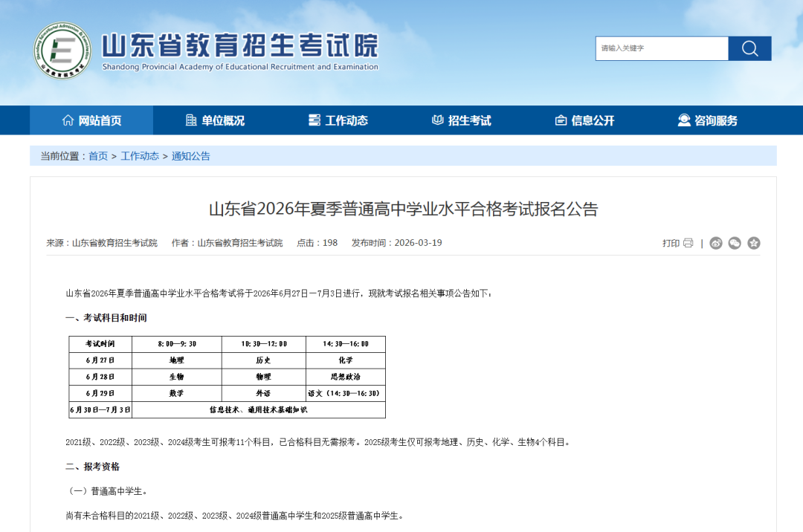
Task: Click the headset icon beside 咨询服务
Action: pyautogui.click(x=683, y=120)
